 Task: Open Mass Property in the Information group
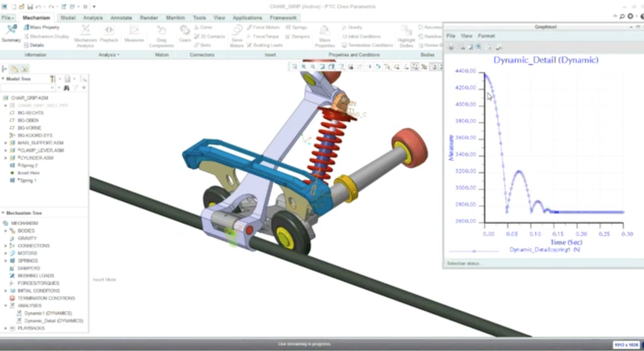point(44,27)
